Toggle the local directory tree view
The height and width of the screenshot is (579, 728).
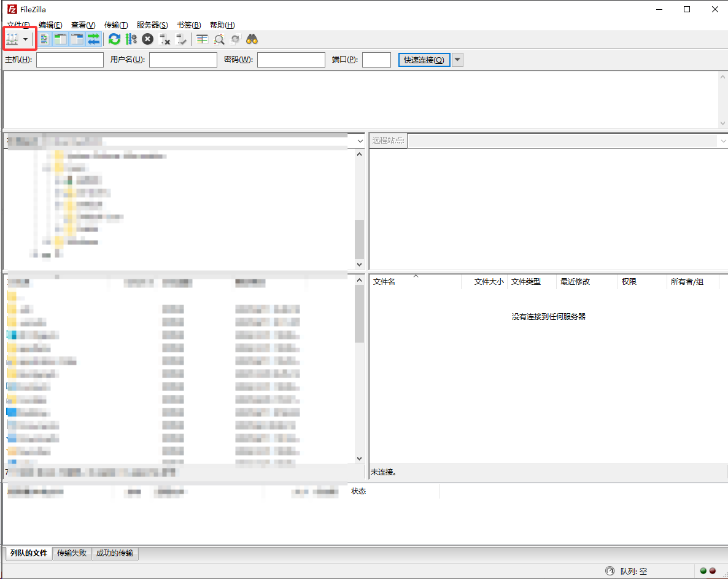(x=60, y=39)
